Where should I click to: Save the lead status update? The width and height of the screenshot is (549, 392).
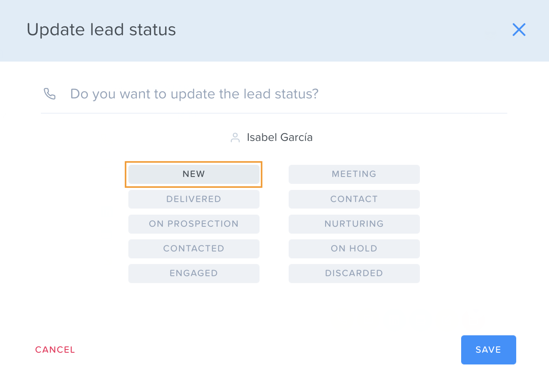(488, 350)
